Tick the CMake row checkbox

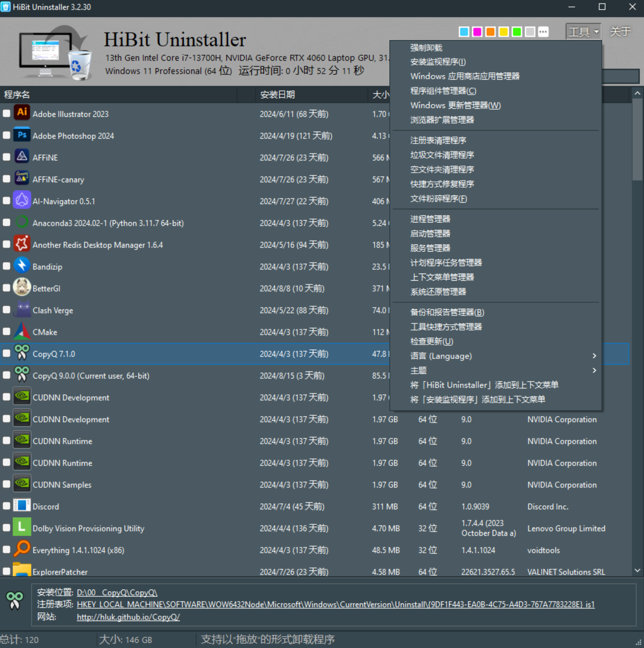tap(7, 332)
